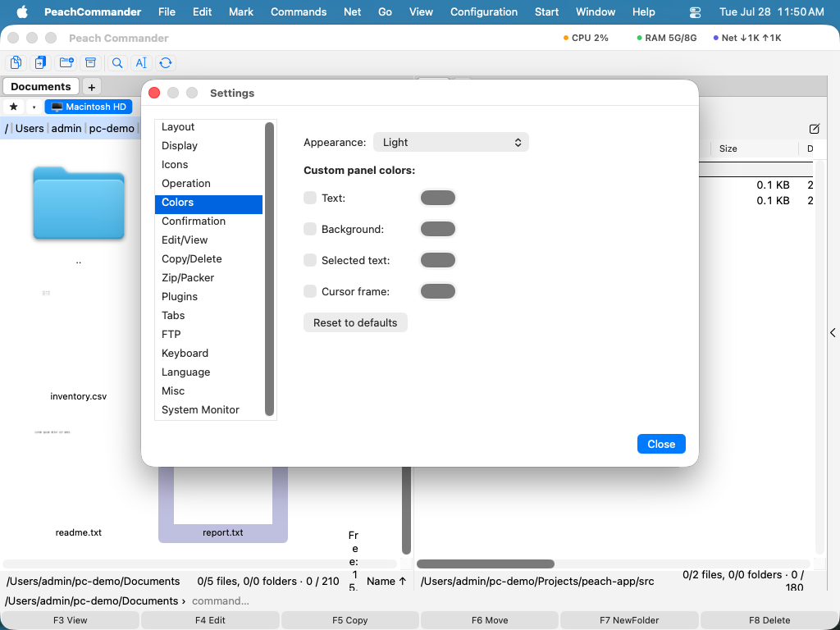Switch to the Documents tab
This screenshot has height=630, width=840.
pos(41,86)
